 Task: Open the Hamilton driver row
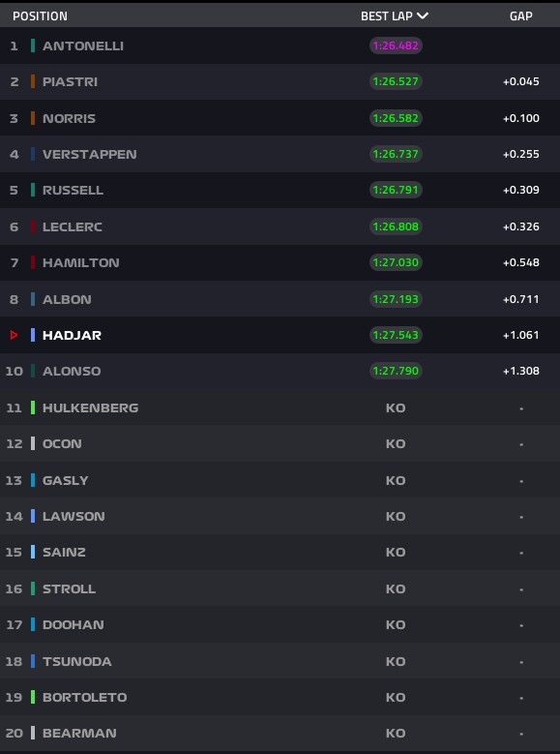coord(280,262)
